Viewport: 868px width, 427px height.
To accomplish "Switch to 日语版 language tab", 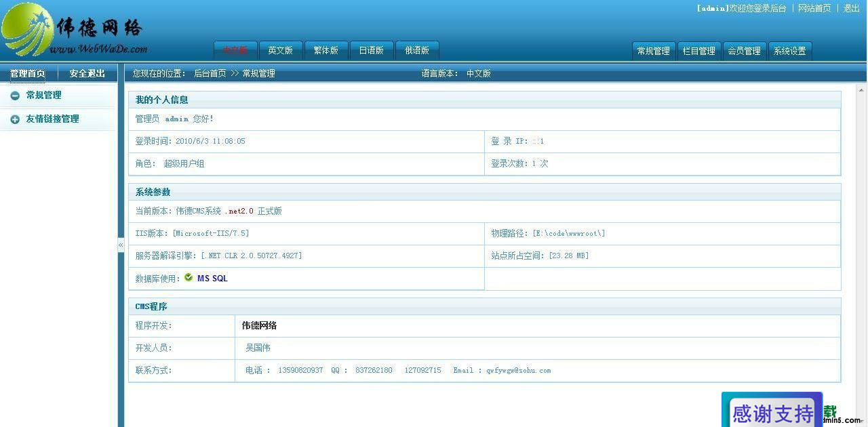I will pos(372,50).
